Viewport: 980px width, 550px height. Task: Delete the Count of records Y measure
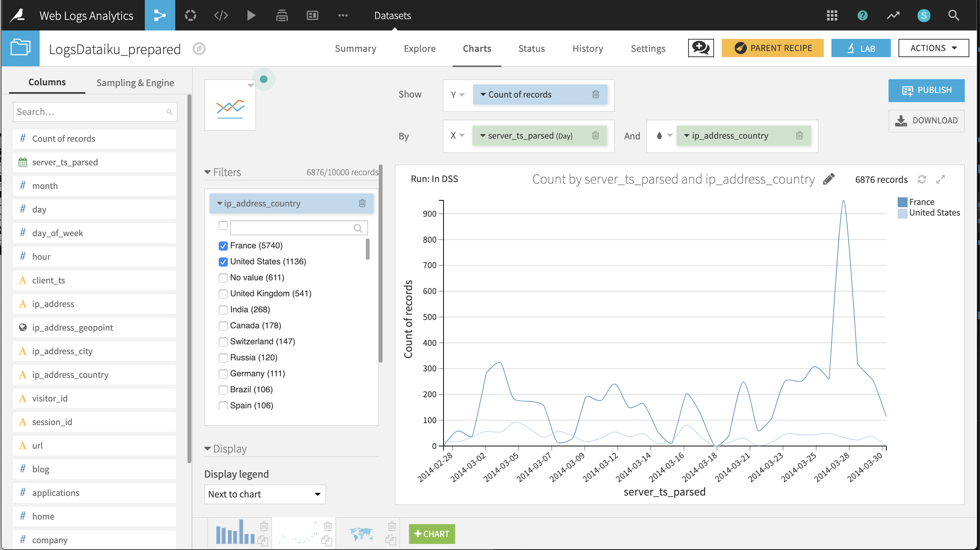pos(596,94)
